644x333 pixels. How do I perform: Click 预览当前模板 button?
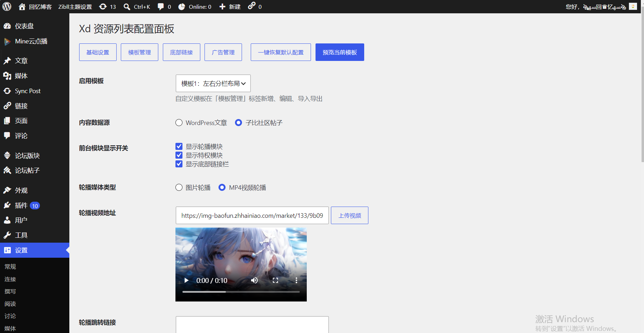[x=340, y=52]
